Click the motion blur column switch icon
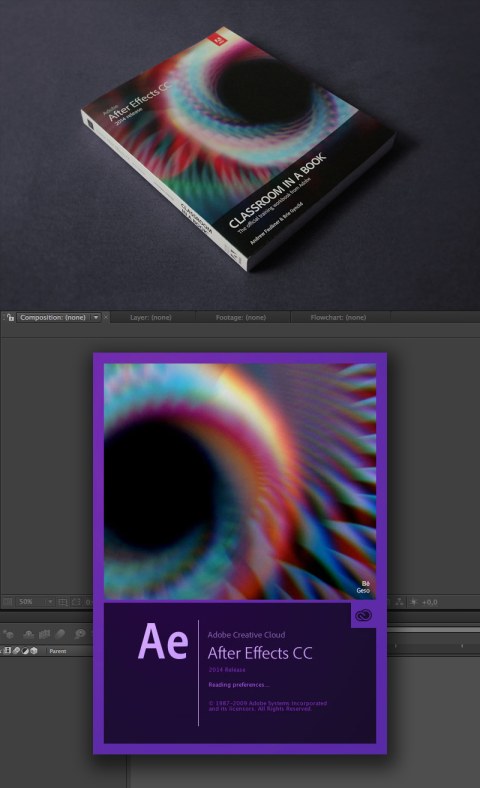 (x=17, y=651)
